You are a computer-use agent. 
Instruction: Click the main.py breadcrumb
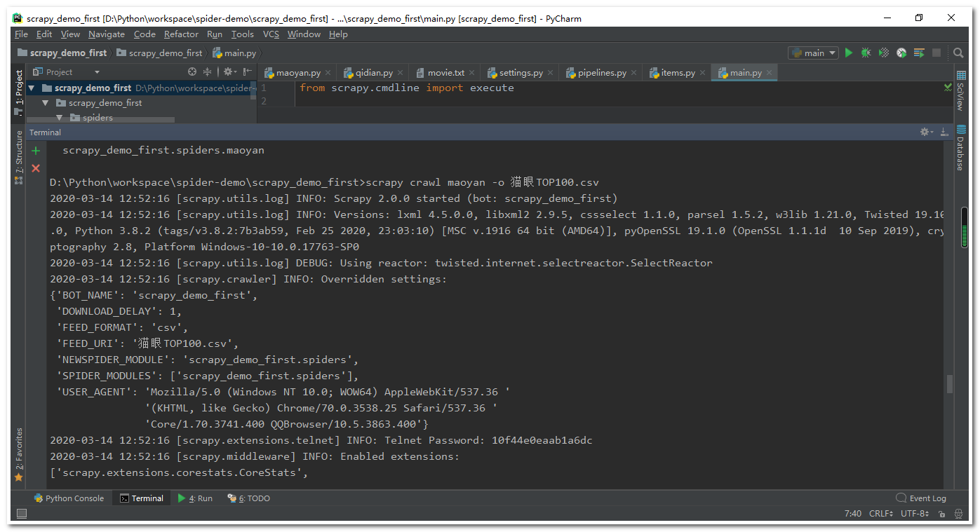pyautogui.click(x=234, y=53)
